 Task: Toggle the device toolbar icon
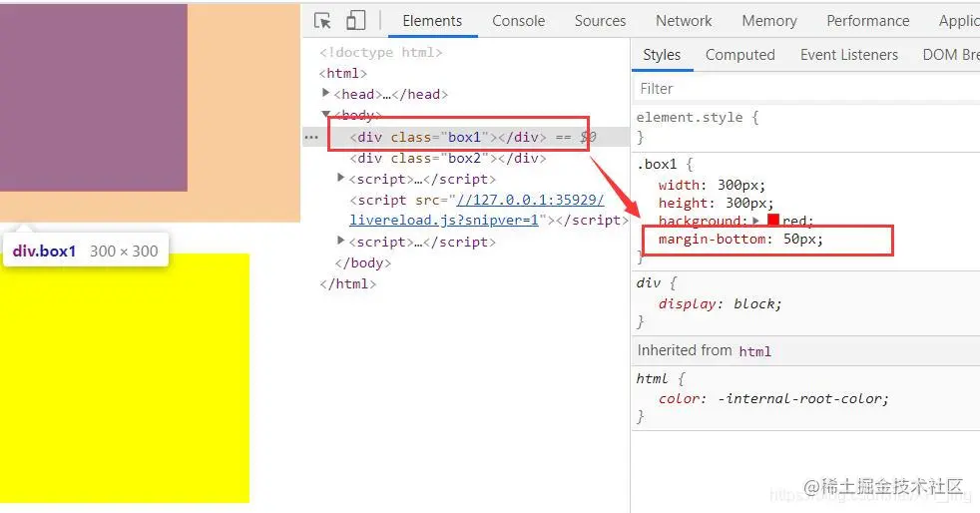pos(355,21)
